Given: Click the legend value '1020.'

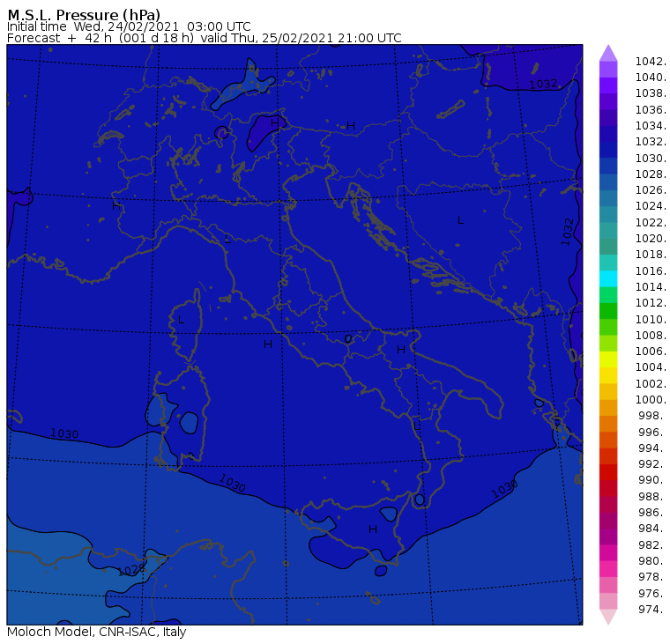Looking at the screenshot, I should pyautogui.click(x=651, y=238).
